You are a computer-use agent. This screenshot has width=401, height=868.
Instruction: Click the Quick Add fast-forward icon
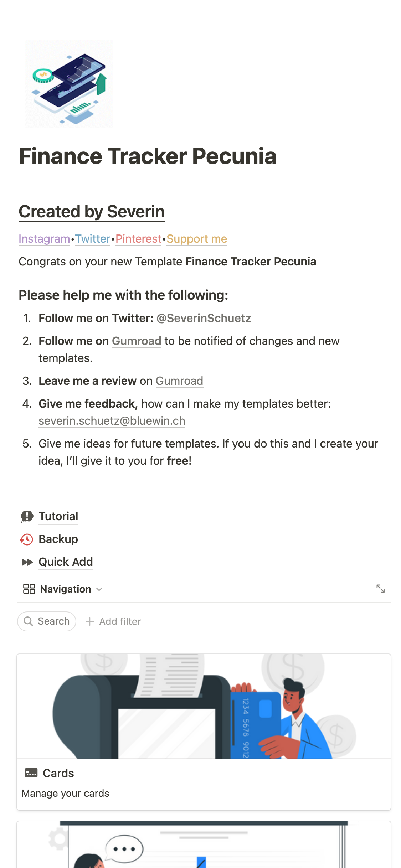click(x=27, y=562)
